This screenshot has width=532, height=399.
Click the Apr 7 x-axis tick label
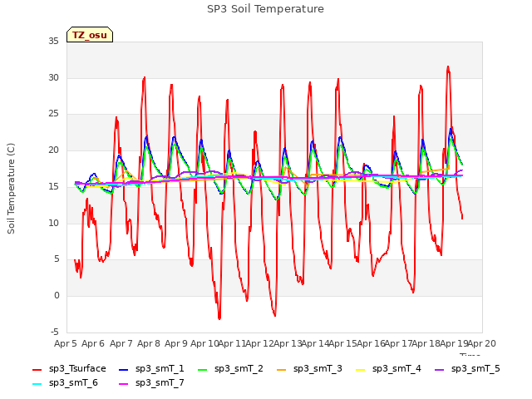[x=121, y=343]
